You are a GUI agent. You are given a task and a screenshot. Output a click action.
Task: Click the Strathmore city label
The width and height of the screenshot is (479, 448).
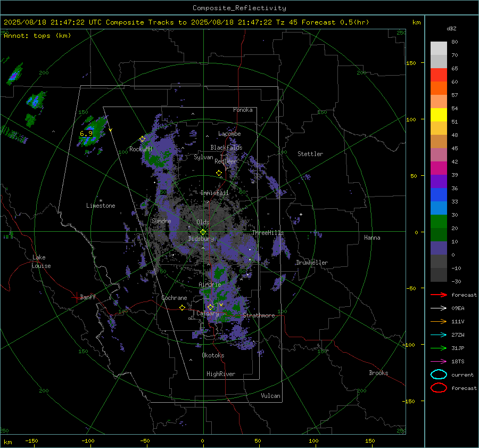click(x=259, y=315)
